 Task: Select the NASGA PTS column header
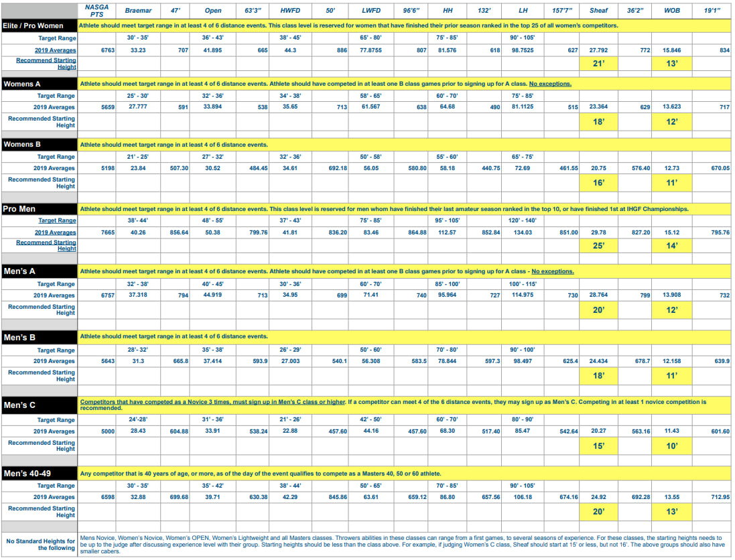point(98,10)
